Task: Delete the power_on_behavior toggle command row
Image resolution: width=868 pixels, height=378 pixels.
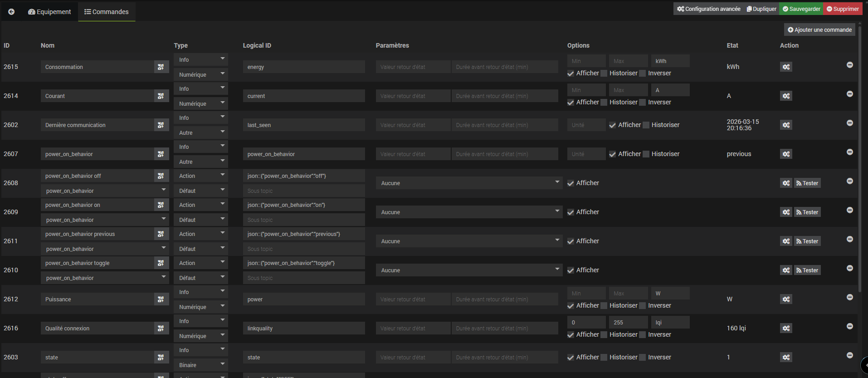Action: coord(849,268)
